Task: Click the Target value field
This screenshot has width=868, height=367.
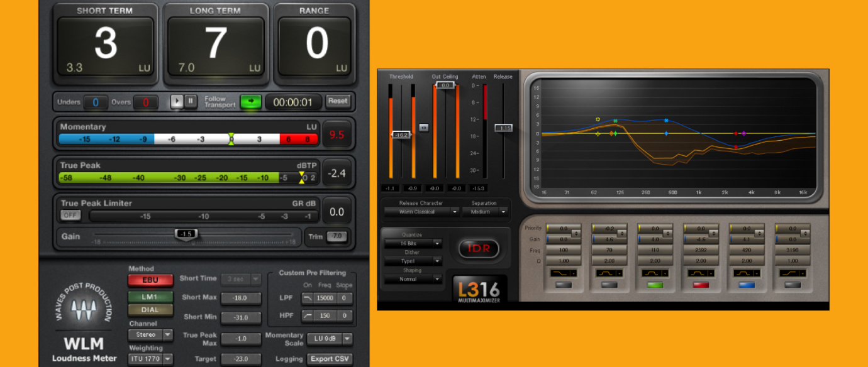Action: tap(241, 359)
